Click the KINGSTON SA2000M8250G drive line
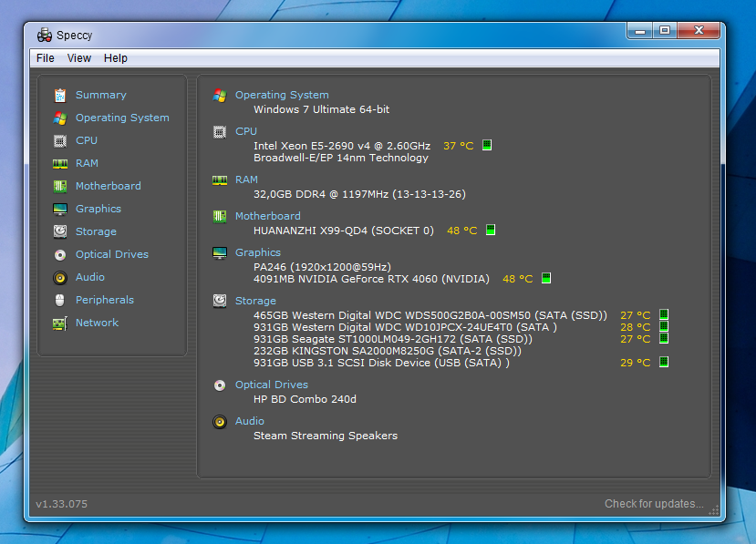The image size is (756, 544). click(x=388, y=351)
